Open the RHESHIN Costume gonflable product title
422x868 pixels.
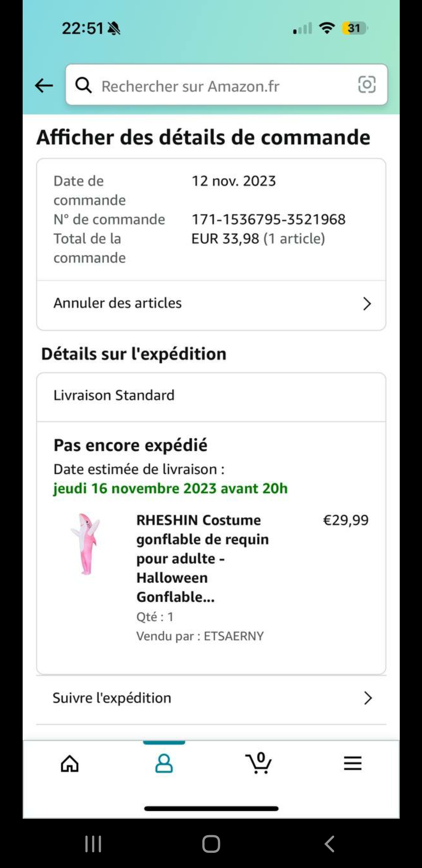202,558
